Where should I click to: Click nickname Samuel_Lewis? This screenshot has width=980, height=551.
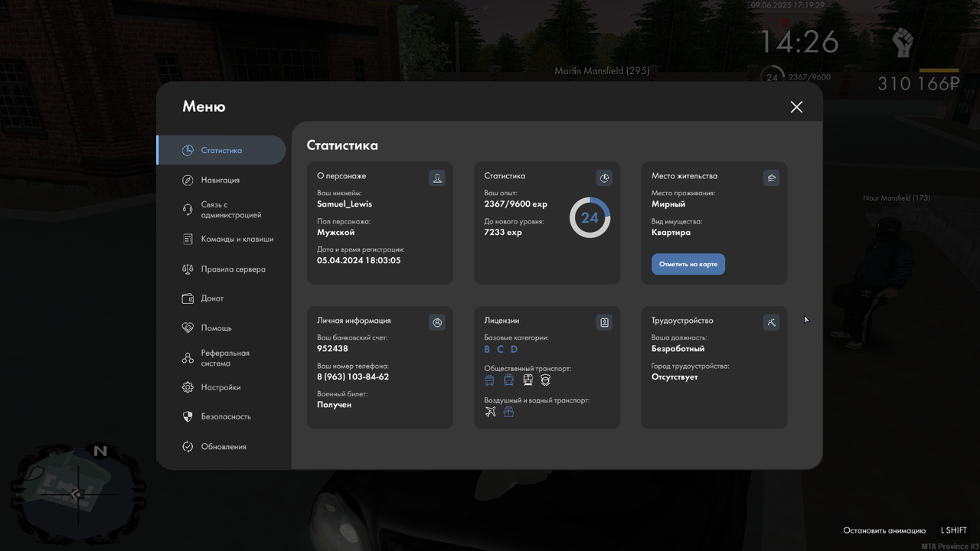[x=345, y=204]
